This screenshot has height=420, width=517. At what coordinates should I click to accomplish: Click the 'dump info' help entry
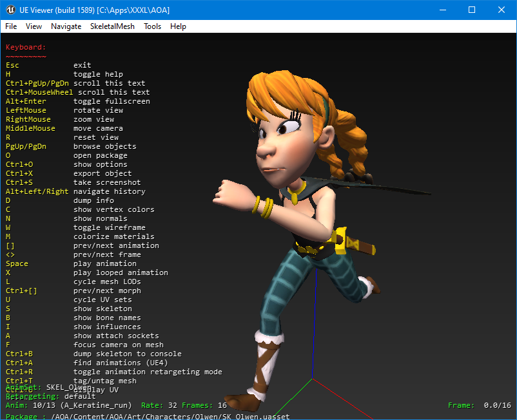93,200
